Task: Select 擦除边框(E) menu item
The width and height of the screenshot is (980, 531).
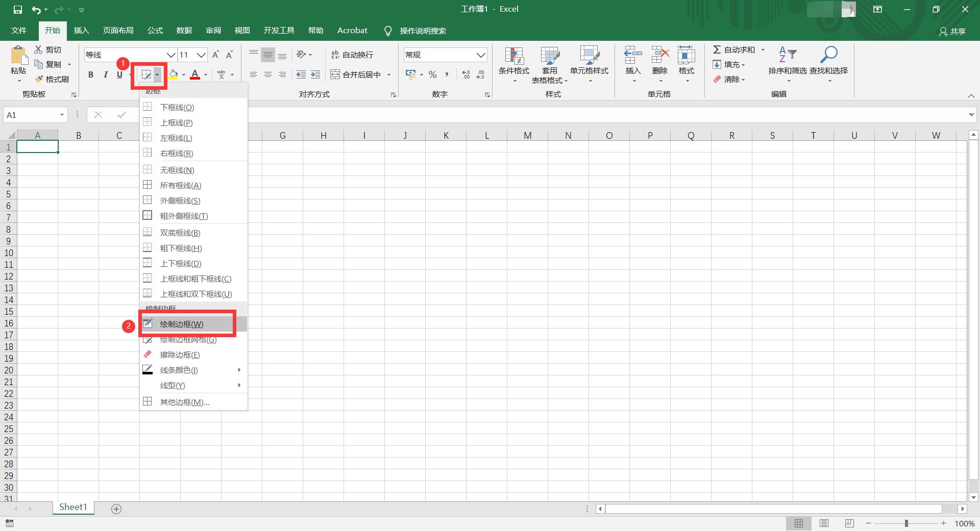Action: 193,355
